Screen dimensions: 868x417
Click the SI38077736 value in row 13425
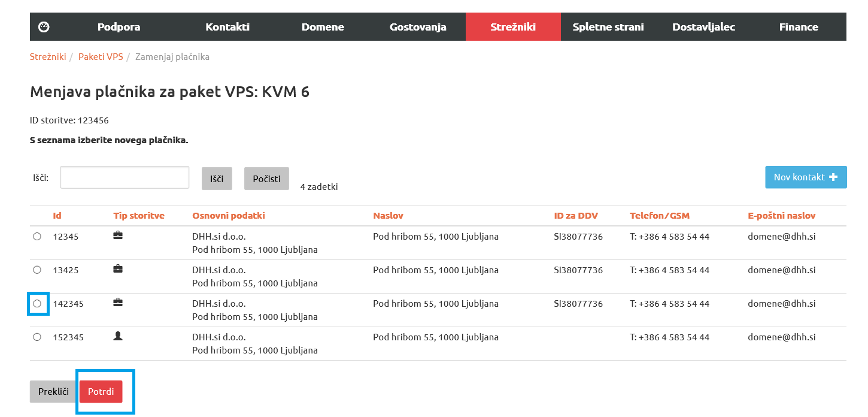(578, 270)
